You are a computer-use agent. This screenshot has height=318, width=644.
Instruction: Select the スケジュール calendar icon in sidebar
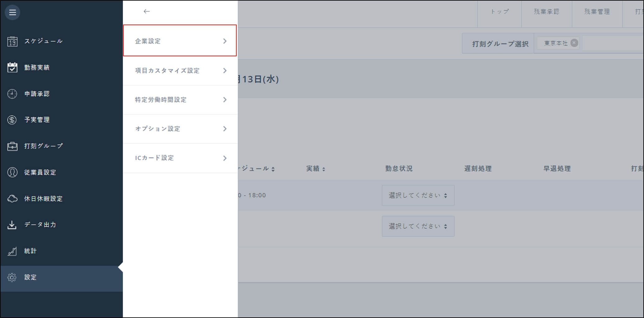[x=12, y=41]
